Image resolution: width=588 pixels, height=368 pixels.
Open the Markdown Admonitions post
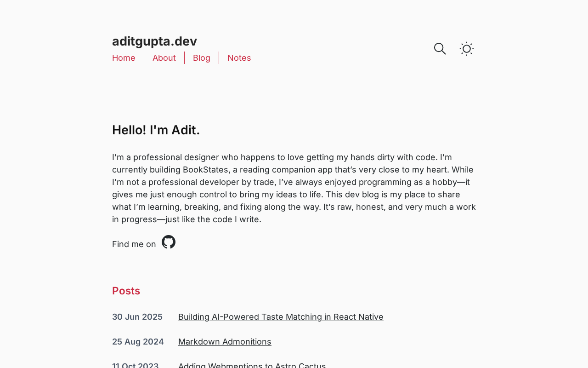point(225,342)
